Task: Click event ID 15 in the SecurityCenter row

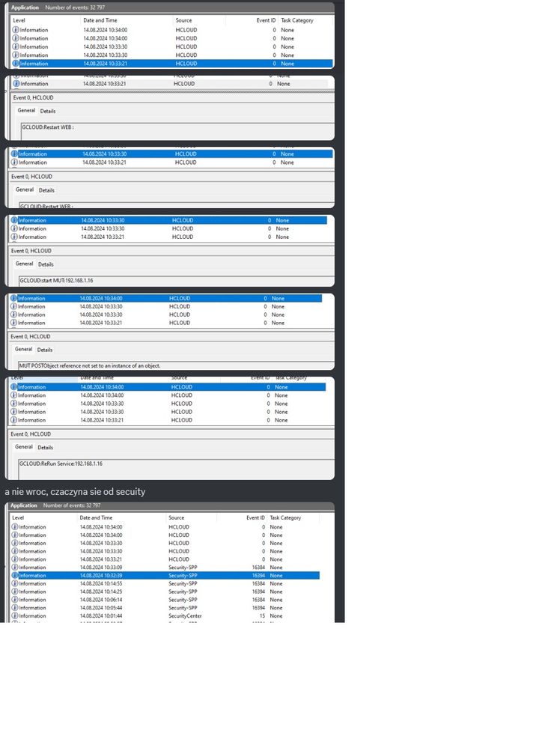Action: pyautogui.click(x=262, y=616)
